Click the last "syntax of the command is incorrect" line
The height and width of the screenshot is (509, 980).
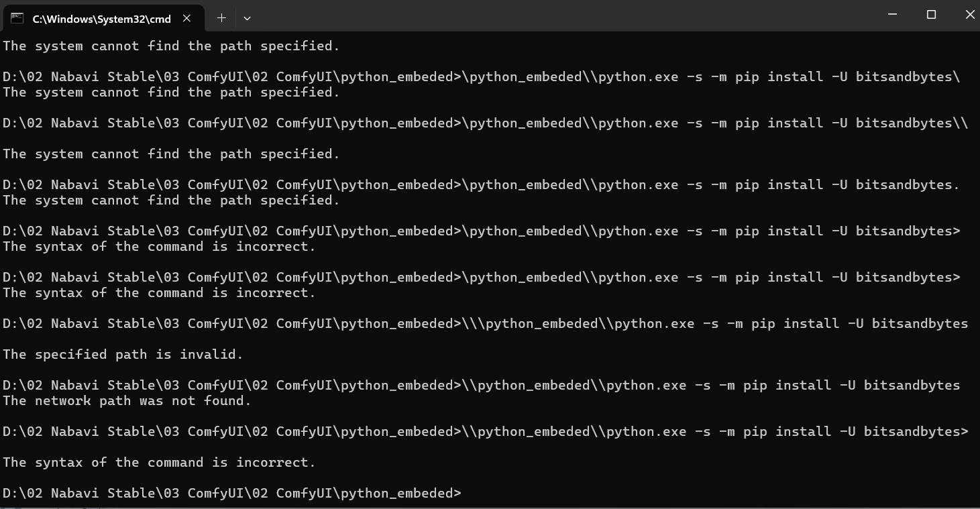click(x=159, y=463)
